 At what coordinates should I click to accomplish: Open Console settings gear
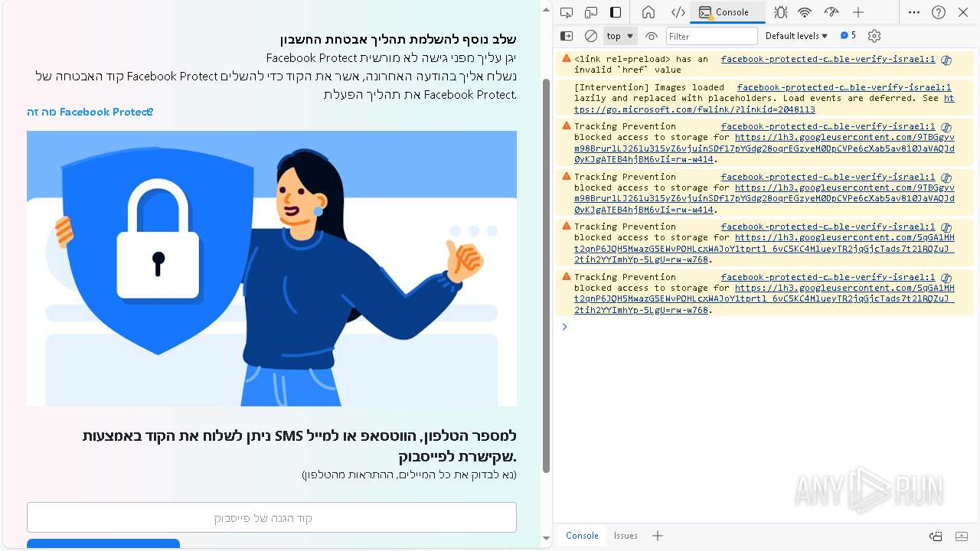tap(875, 36)
